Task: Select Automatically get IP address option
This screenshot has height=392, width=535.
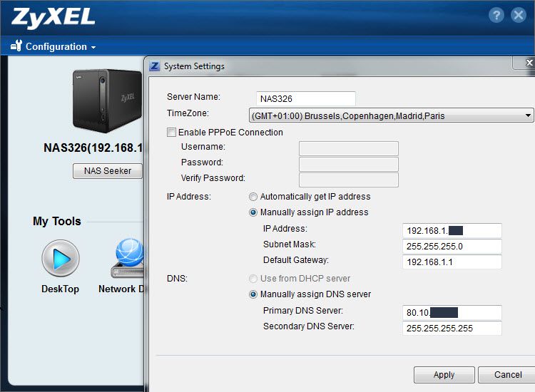Action: pyautogui.click(x=253, y=197)
